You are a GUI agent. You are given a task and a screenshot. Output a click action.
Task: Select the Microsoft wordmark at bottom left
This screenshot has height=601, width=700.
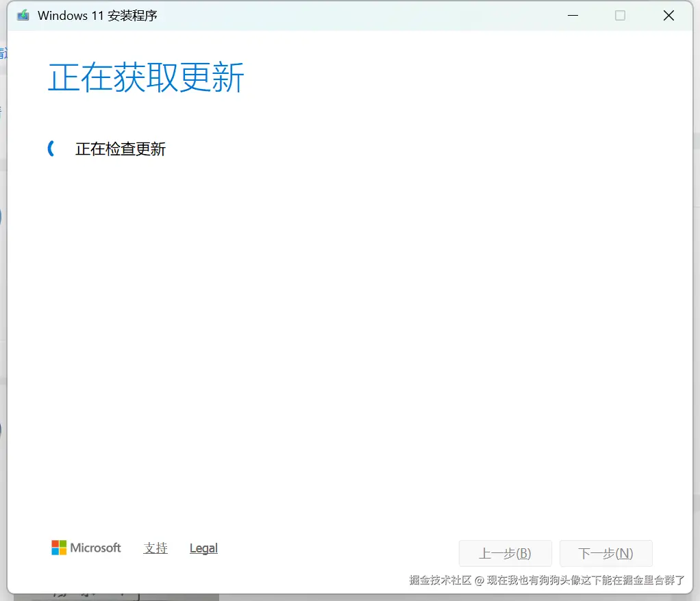95,548
